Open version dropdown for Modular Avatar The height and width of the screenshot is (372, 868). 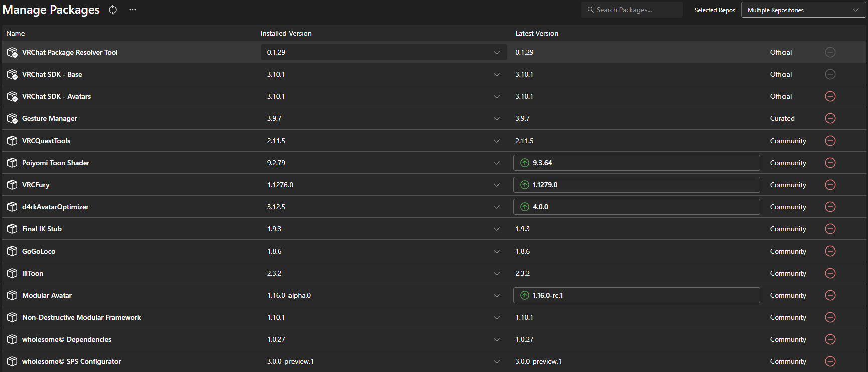click(384, 295)
